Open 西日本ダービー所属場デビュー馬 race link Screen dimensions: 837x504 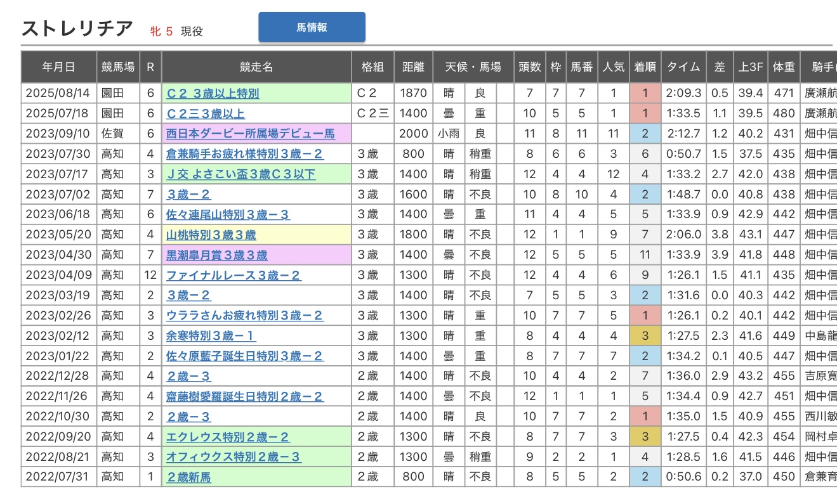250,134
